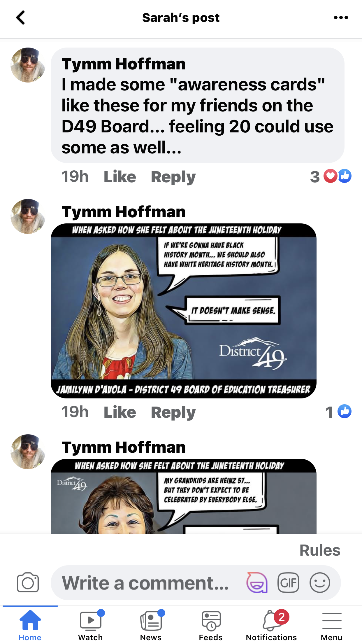Screen dimensions: 362x644
Task: Open the GIF picker
Action: pyautogui.click(x=288, y=582)
